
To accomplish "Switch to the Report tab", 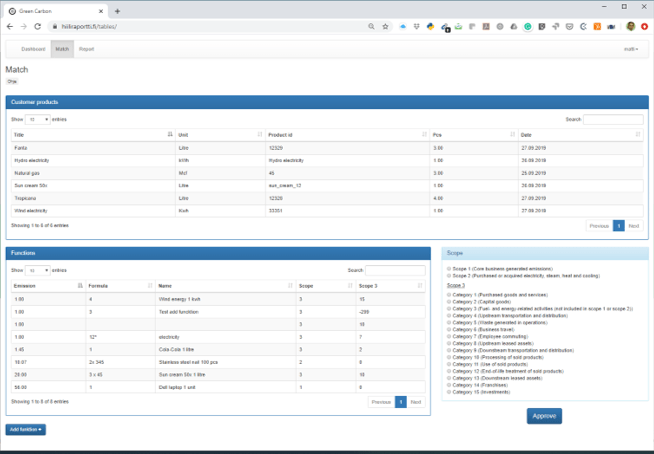I will click(x=86, y=49).
